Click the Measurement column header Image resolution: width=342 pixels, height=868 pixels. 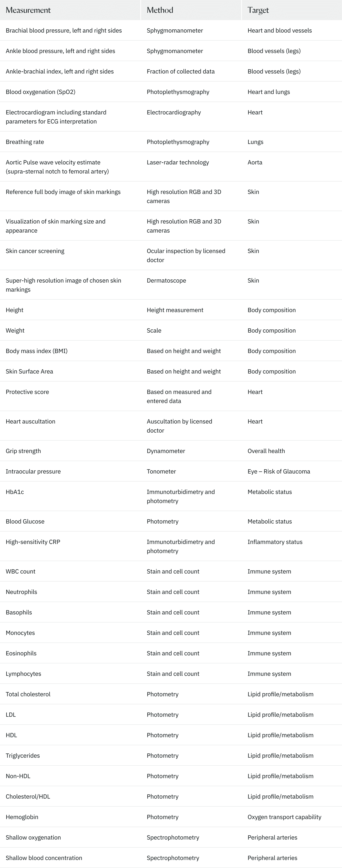pos(28,10)
